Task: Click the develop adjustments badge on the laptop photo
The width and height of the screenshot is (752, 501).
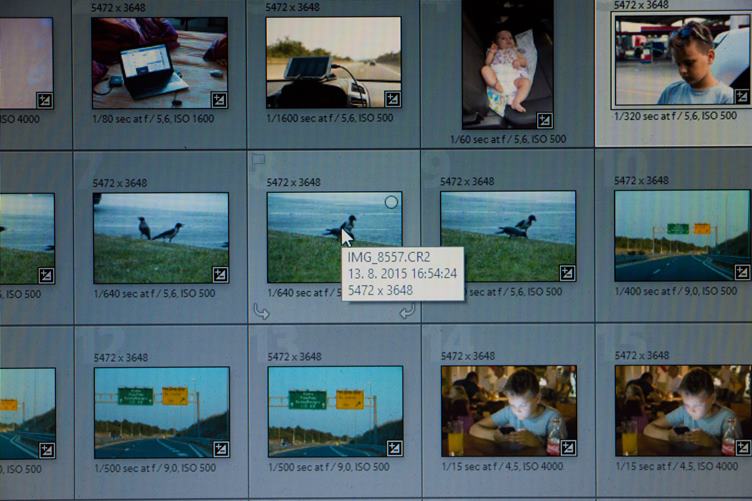Action: (219, 99)
